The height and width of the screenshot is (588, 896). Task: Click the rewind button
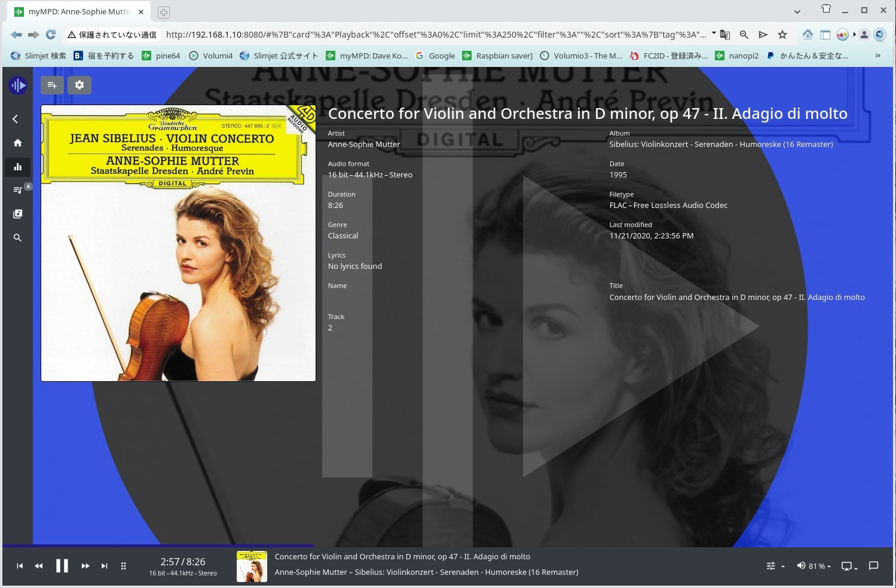39,566
